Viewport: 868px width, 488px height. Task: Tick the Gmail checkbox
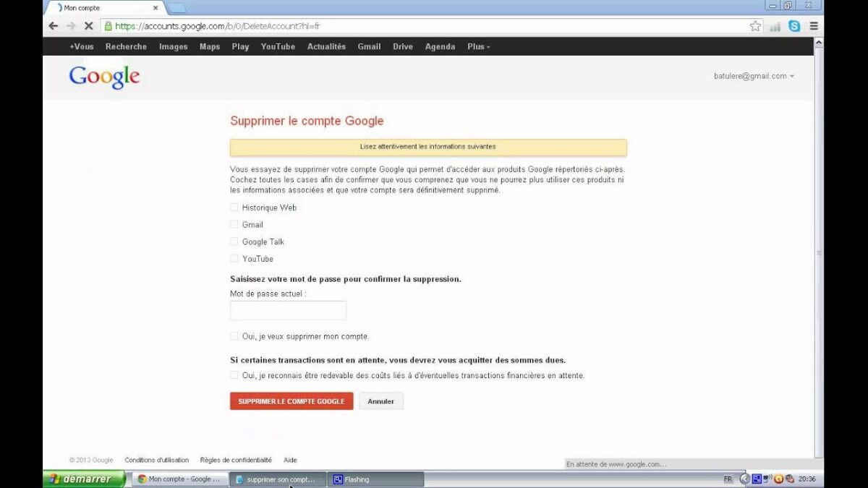pyautogui.click(x=234, y=225)
